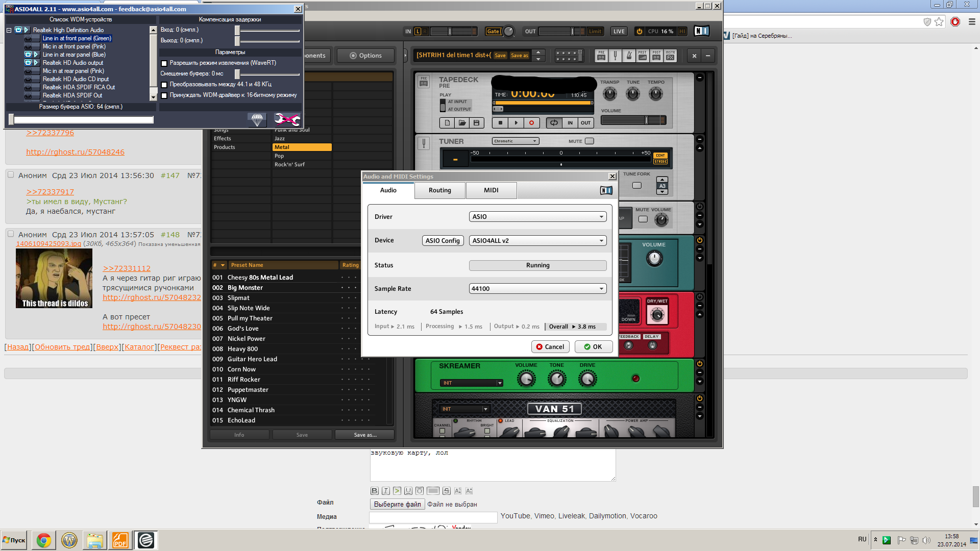Open the PDF application on the taskbar
The width and height of the screenshot is (980, 551).
click(x=120, y=540)
